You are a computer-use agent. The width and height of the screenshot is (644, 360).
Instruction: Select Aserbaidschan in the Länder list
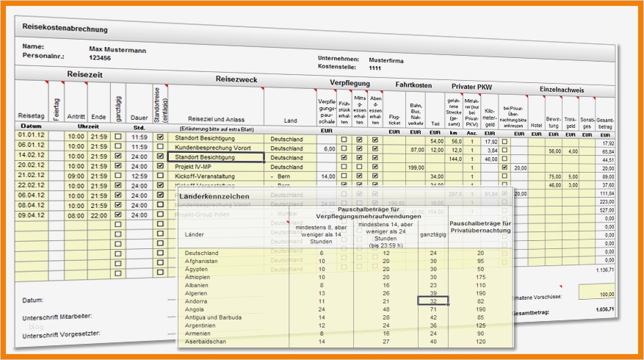[x=206, y=342]
